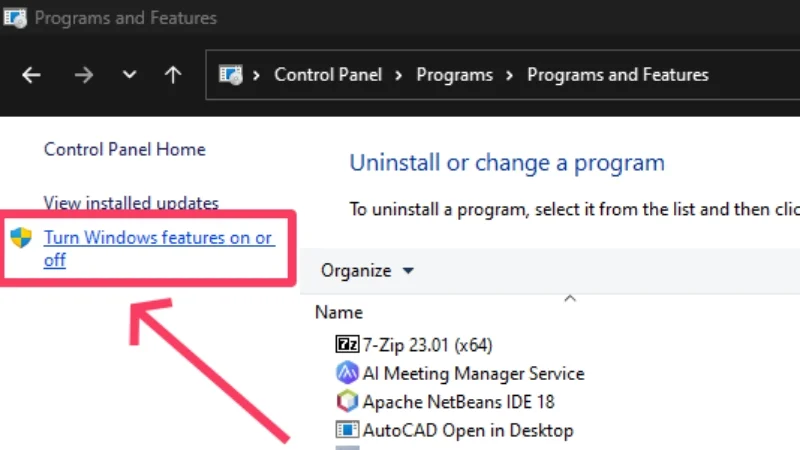Image resolution: width=800 pixels, height=450 pixels.
Task: Click the shield icon beside Windows features
Action: (21, 238)
